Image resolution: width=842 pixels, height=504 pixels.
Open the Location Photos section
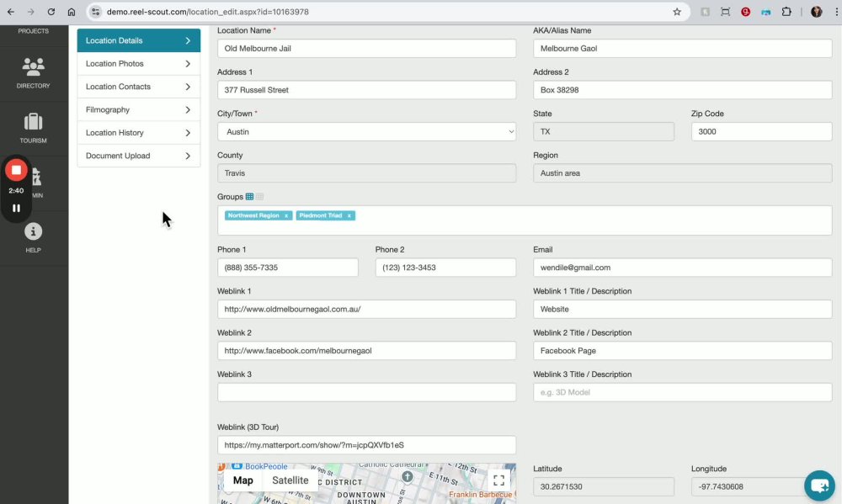[x=139, y=63]
